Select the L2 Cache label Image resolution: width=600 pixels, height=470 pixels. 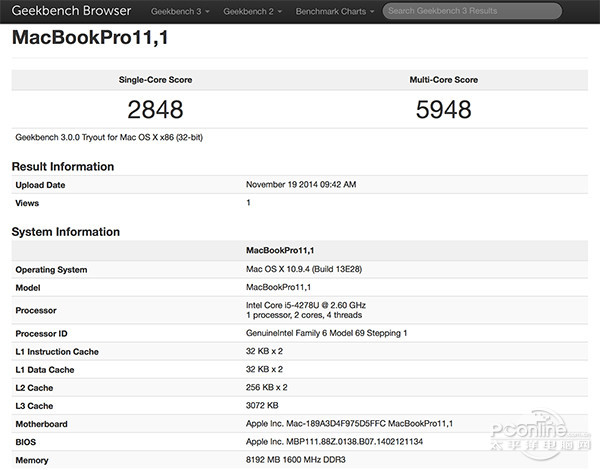pyautogui.click(x=34, y=388)
